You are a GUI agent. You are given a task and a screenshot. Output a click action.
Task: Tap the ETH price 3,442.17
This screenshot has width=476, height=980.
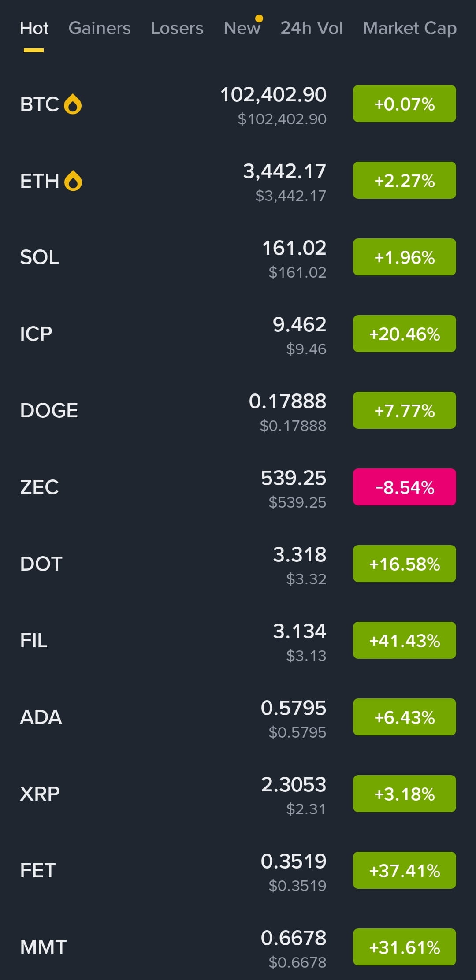click(285, 171)
